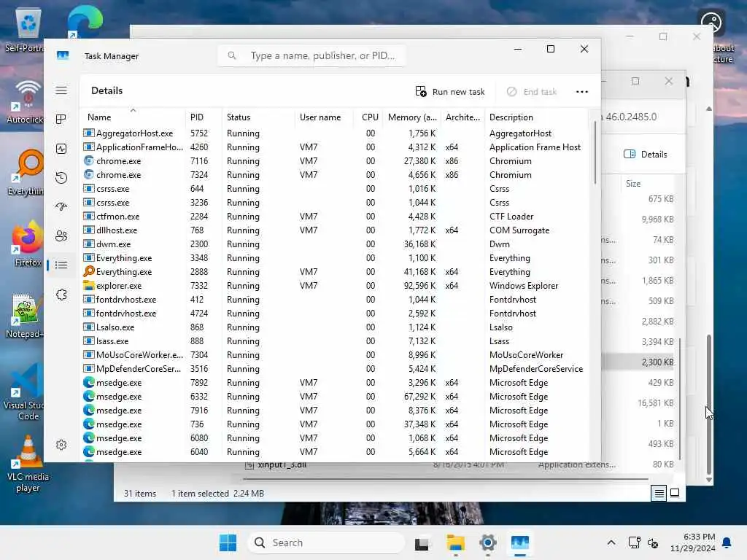This screenshot has height=560, width=747.
Task: Open the Firefox desktop shortcut
Action: click(x=28, y=244)
